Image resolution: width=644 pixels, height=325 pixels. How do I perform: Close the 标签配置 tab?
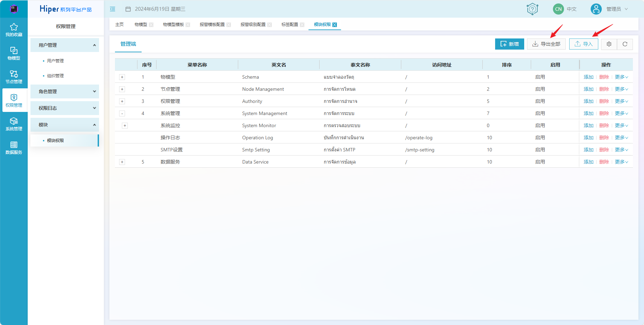[x=302, y=25]
